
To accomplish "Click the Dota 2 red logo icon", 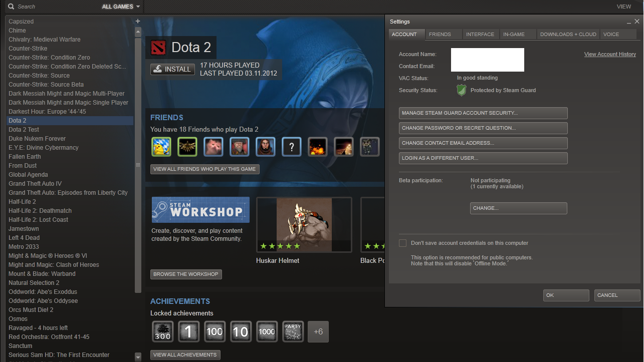I will (158, 48).
